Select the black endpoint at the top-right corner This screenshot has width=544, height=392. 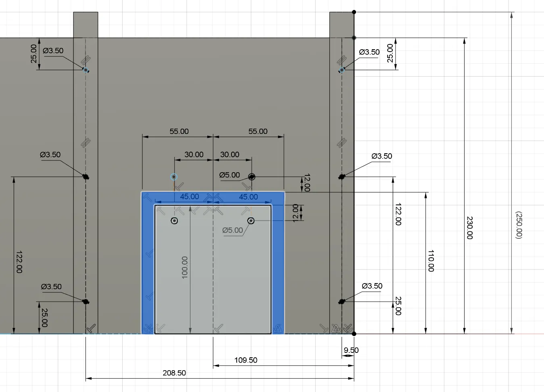point(354,12)
